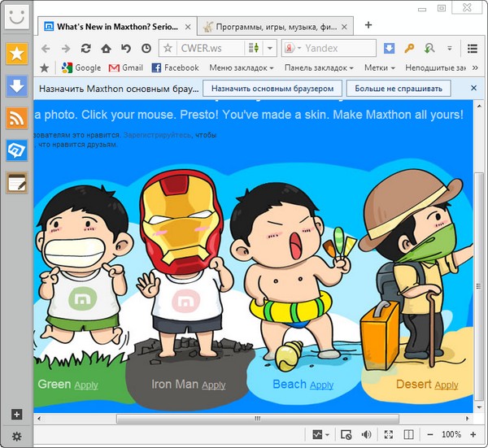Image resolution: width=488 pixels, height=448 pixels.
Task: Expand the Панель закладок dropdown
Action: (x=318, y=68)
